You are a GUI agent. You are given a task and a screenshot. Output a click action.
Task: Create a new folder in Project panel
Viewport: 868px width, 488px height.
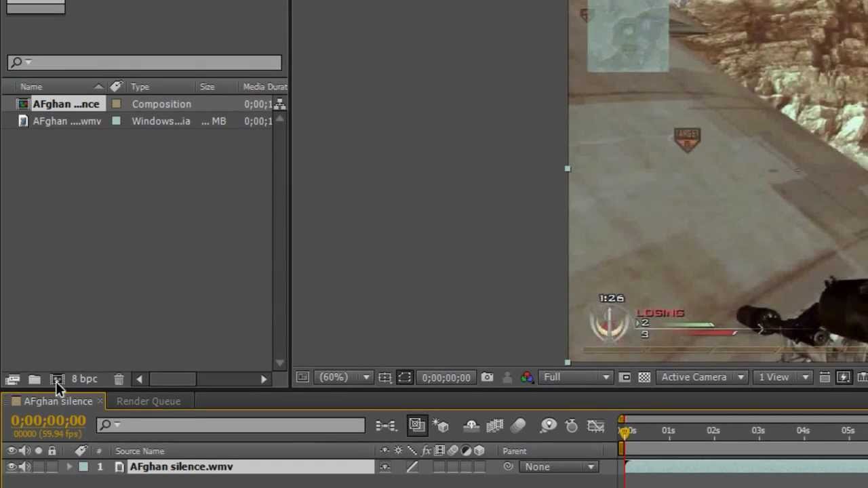35,380
